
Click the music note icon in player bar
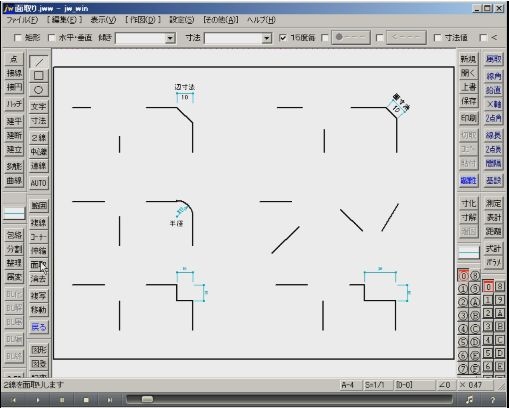(469, 399)
